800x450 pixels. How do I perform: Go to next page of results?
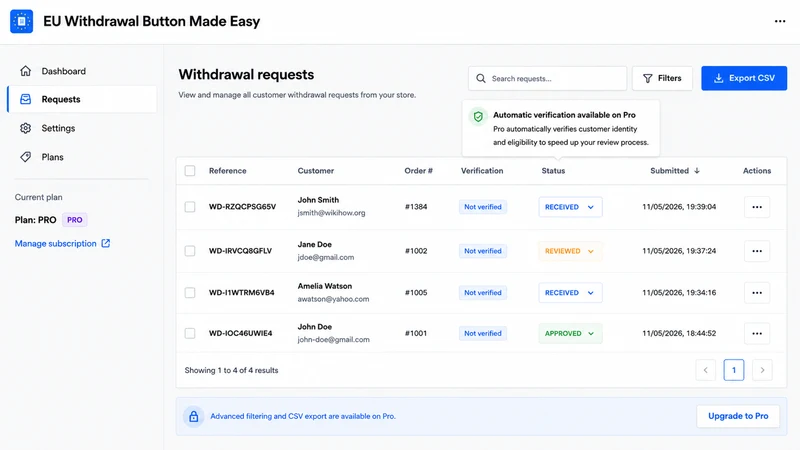tap(762, 370)
